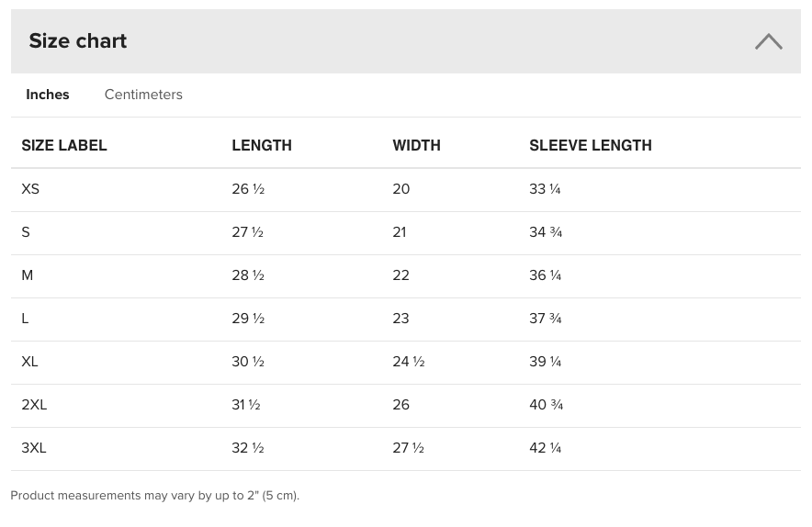Switch to the Centimeters tab
The height and width of the screenshot is (527, 812).
[x=143, y=95]
